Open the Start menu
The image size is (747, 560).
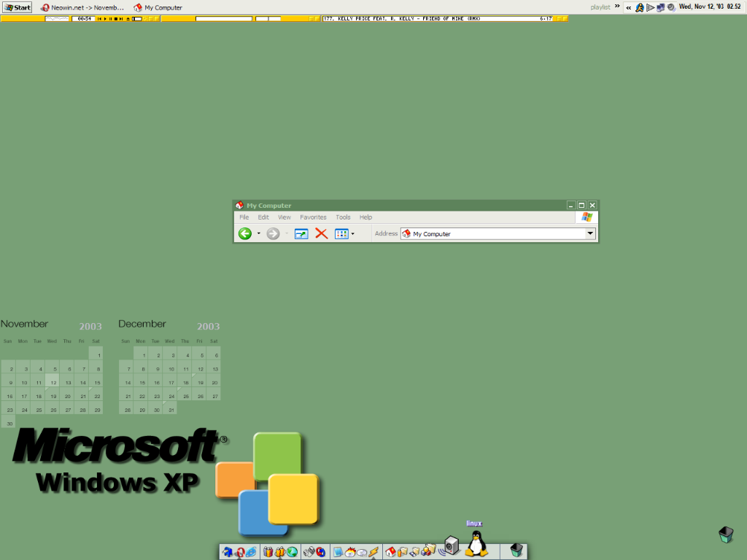[x=18, y=7]
